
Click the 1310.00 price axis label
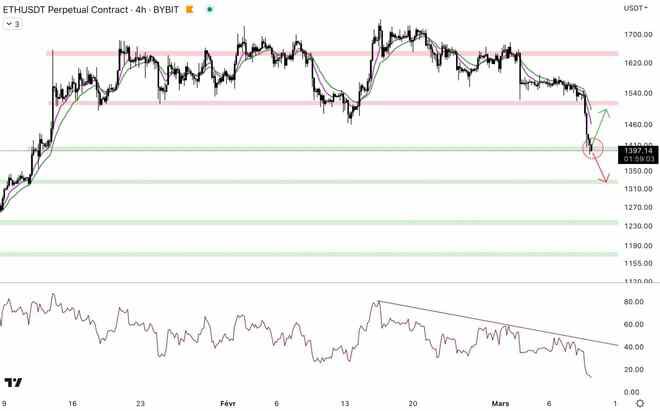coord(638,189)
